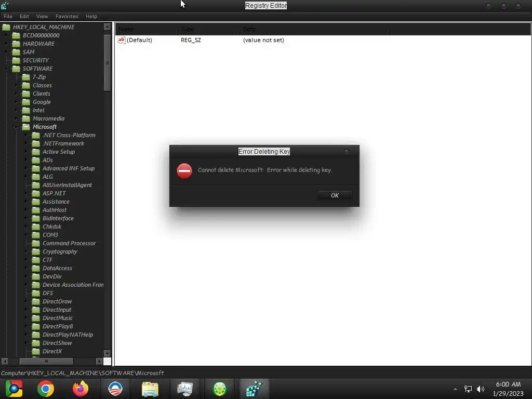The width and height of the screenshot is (532, 399).
Task: Expand the Cryptography key
Action: coord(26,251)
